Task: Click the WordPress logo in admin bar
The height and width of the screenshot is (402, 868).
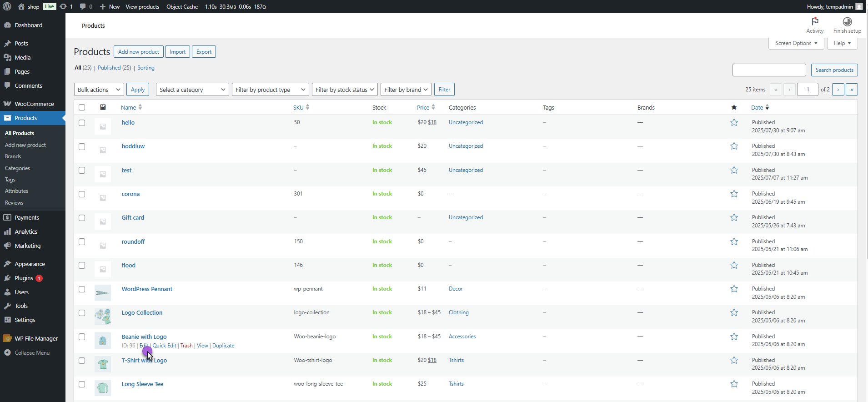Action: click(7, 6)
